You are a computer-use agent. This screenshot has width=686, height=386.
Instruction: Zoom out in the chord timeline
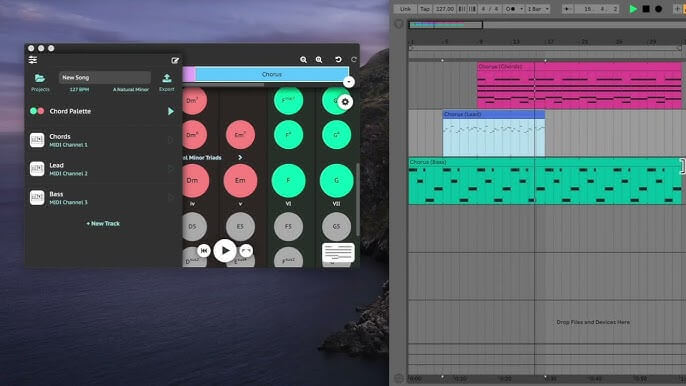coord(303,60)
